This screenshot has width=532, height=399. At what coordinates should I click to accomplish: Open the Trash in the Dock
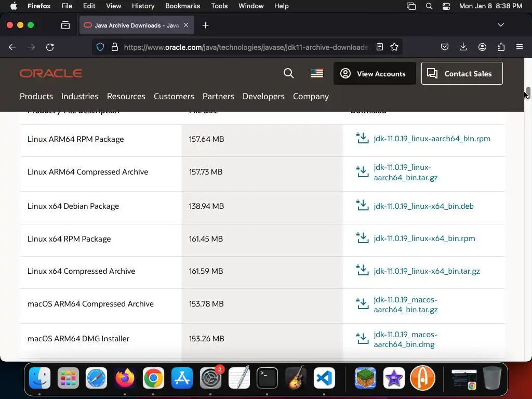(493, 378)
